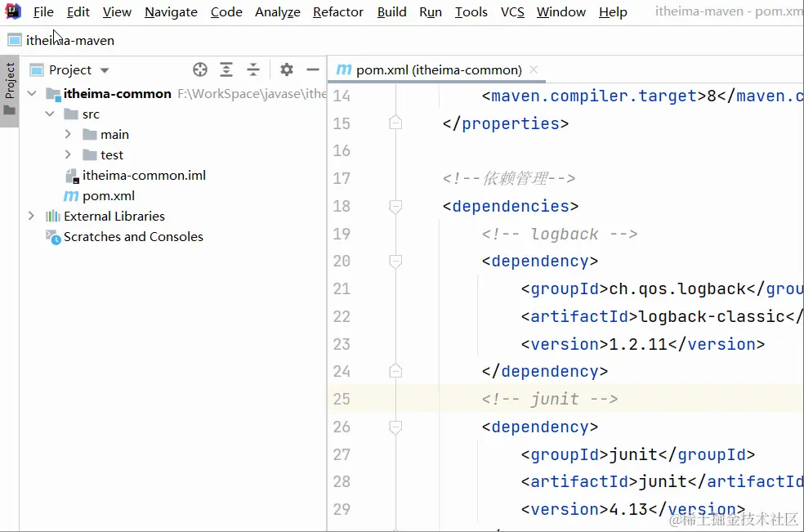This screenshot has width=804, height=532.
Task: Hide Project panel with minus icon
Action: pos(313,69)
